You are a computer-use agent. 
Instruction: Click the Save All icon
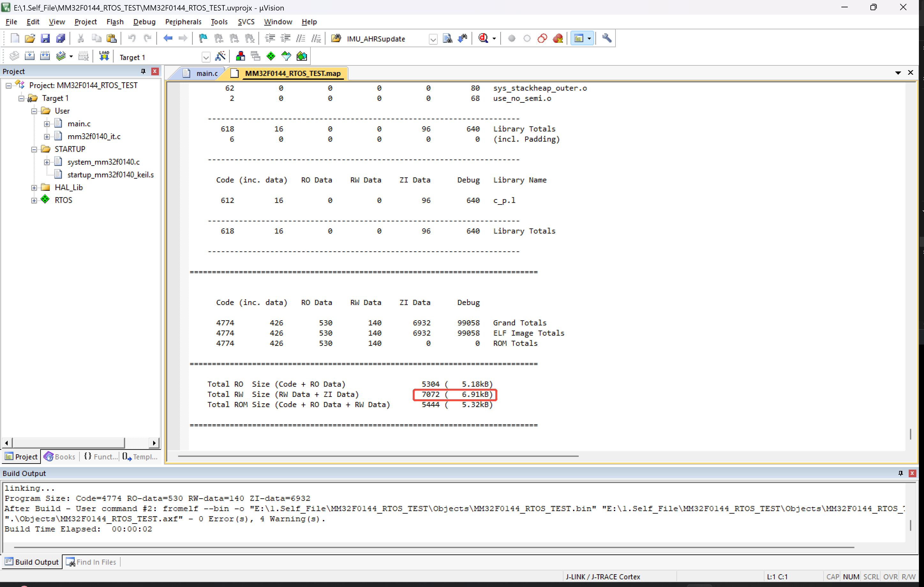coord(60,38)
